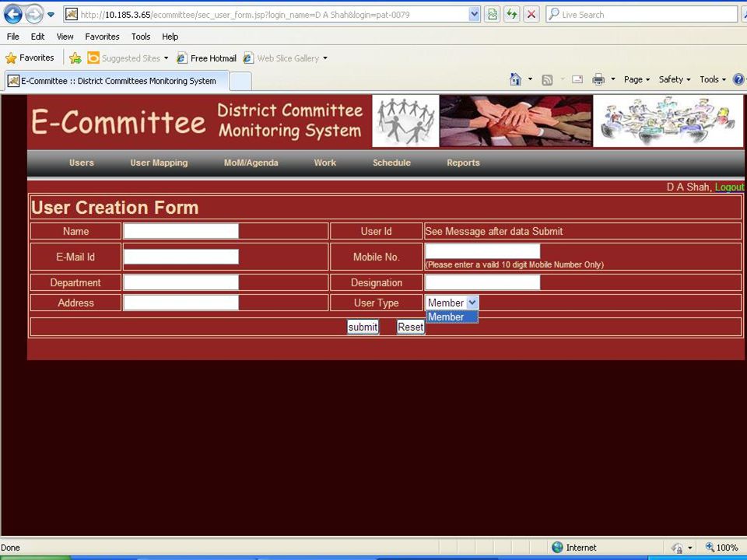Select Member option in dropdown list

click(x=451, y=317)
